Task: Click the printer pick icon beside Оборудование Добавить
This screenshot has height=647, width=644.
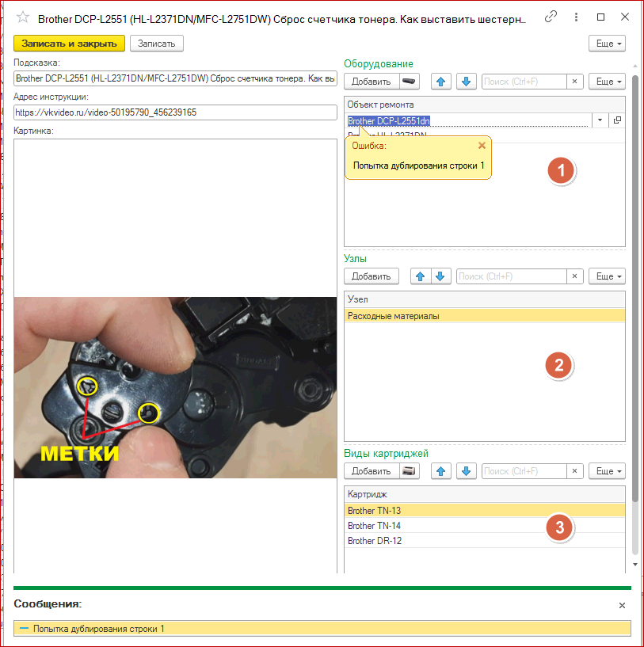Action: pos(409,82)
